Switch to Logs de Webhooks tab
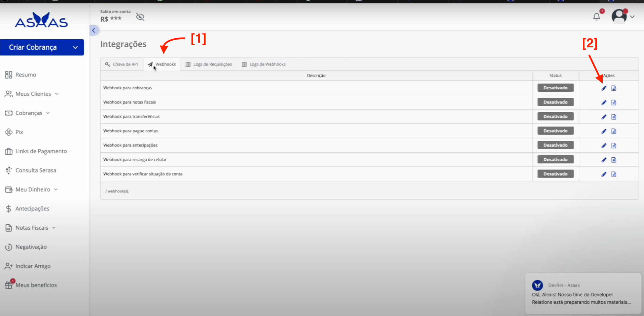The image size is (644, 316). coord(264,64)
